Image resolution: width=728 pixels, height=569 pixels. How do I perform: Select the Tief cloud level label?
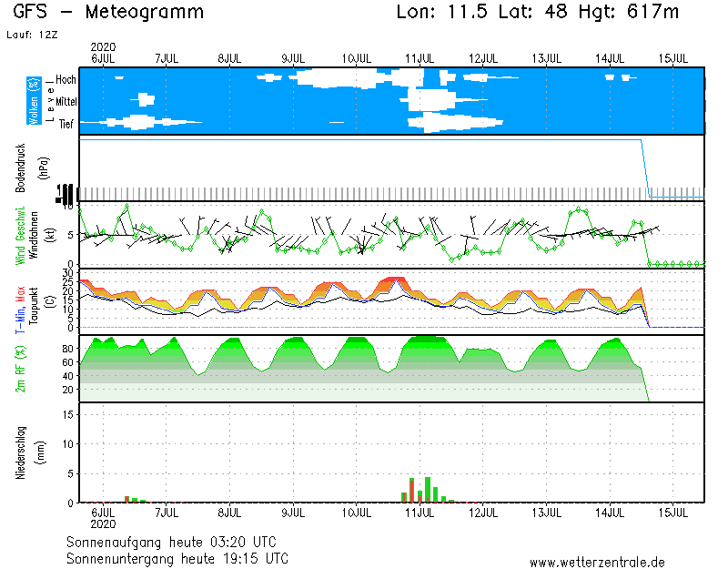(x=66, y=124)
